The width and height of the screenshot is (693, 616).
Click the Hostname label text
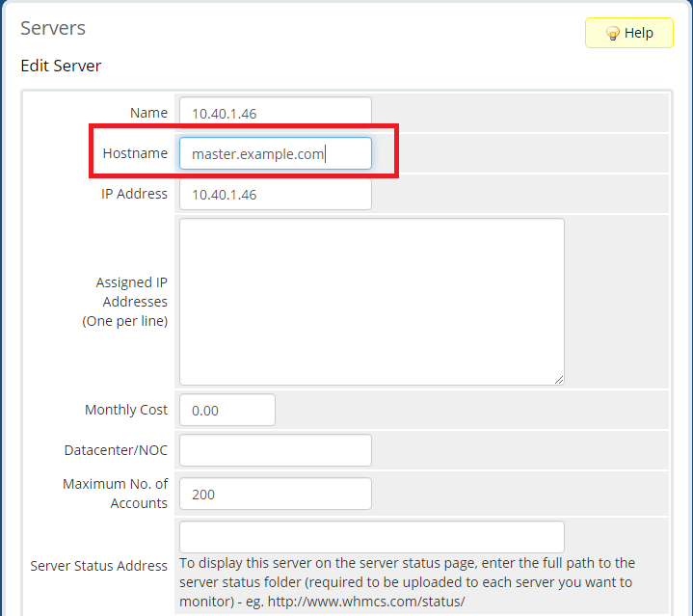135,153
